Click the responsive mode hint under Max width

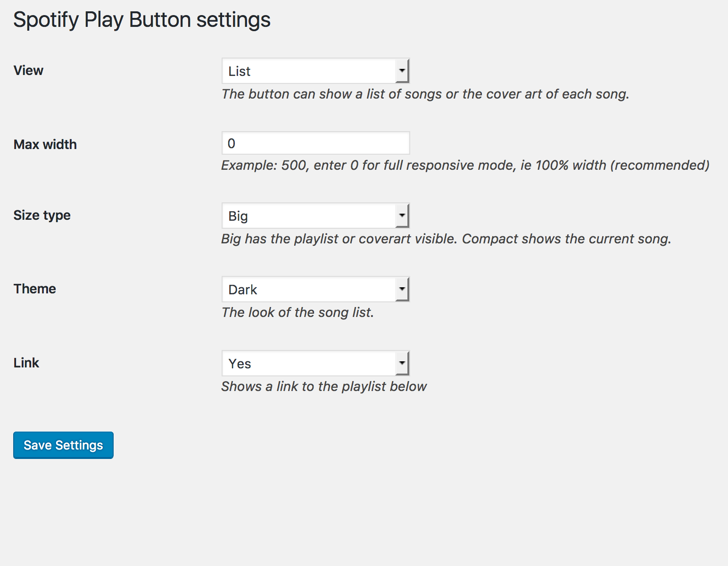click(x=465, y=166)
